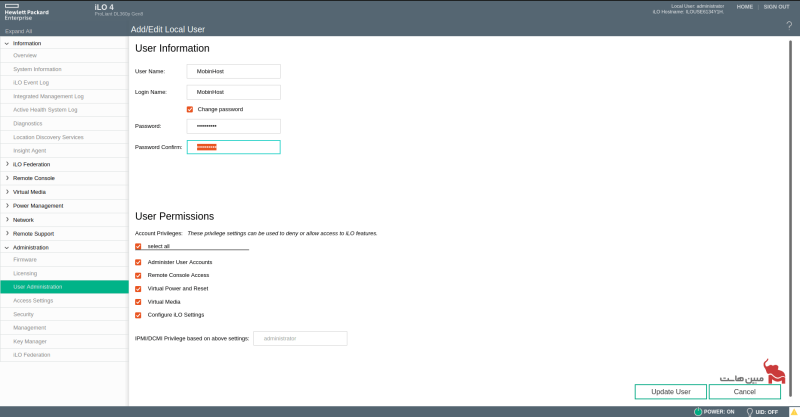Click the User Name input field
Viewport: 800px width, 417px height.
pyautogui.click(x=234, y=71)
